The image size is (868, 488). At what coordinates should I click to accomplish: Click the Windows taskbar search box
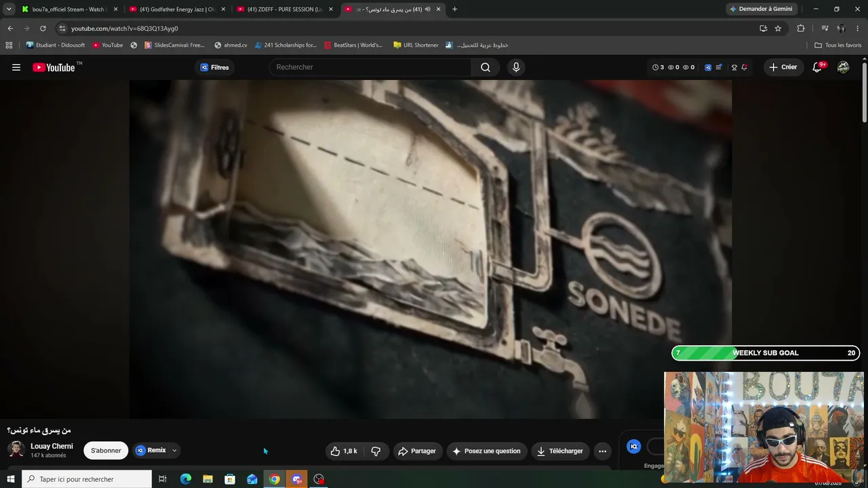pos(87,479)
